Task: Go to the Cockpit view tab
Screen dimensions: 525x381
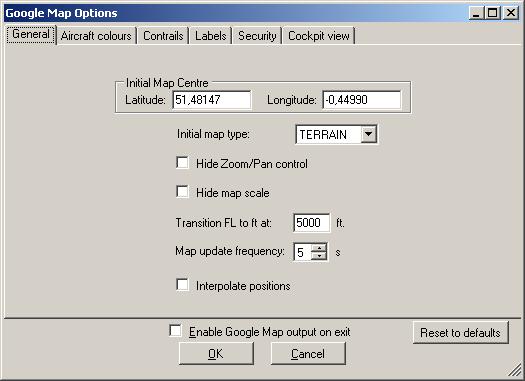Action: pos(318,36)
